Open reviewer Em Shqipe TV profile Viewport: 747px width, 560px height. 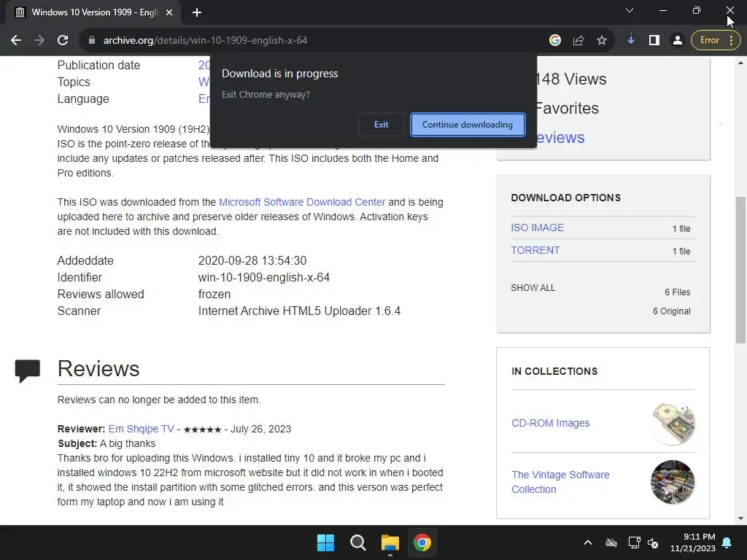pyautogui.click(x=141, y=429)
